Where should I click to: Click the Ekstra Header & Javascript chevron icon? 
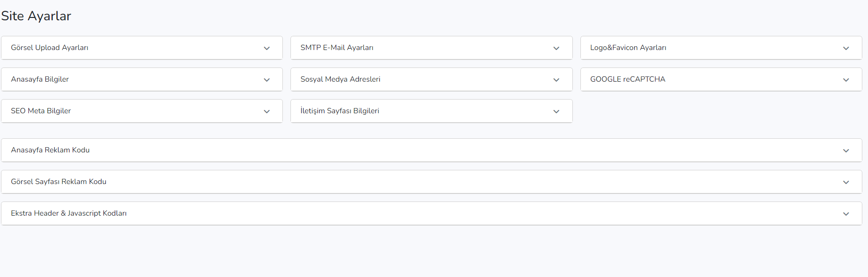[846, 214]
